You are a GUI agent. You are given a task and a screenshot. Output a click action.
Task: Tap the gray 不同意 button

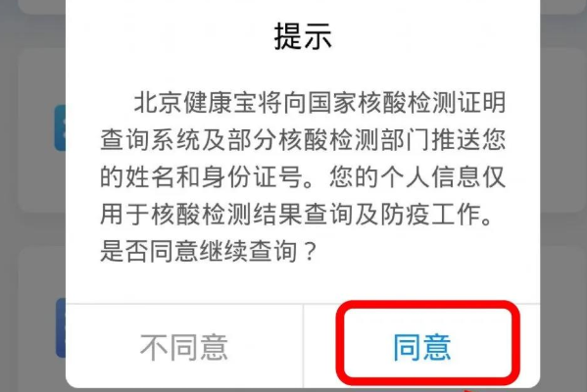[x=184, y=346]
